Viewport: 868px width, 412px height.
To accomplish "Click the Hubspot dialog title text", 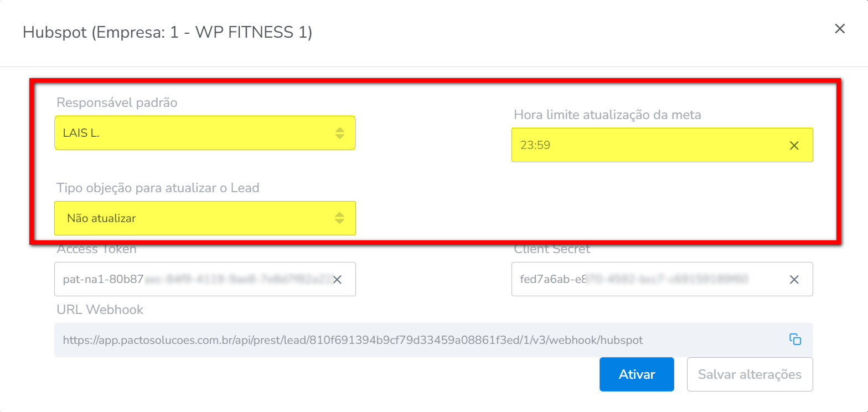I will 167,33.
